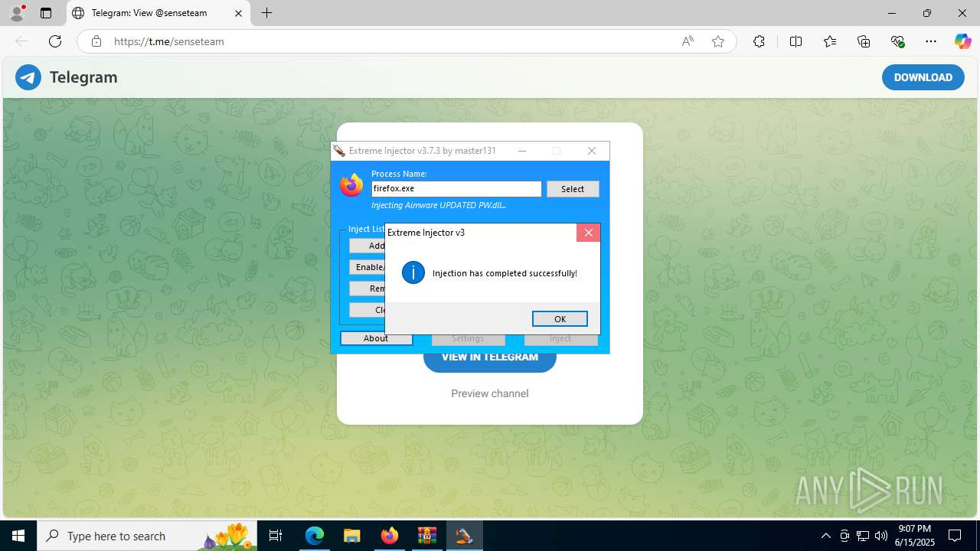
Task: Open the volume control tray icon
Action: 880,536
